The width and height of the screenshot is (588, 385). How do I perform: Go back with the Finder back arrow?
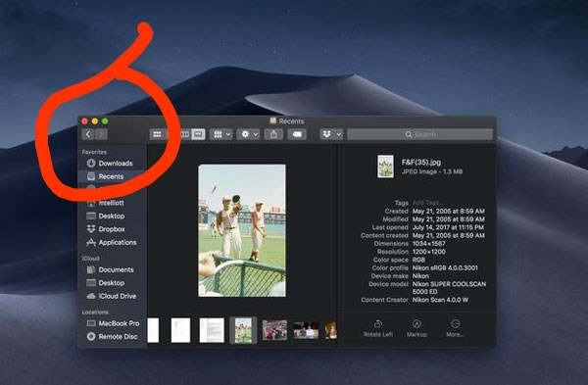[x=88, y=134]
